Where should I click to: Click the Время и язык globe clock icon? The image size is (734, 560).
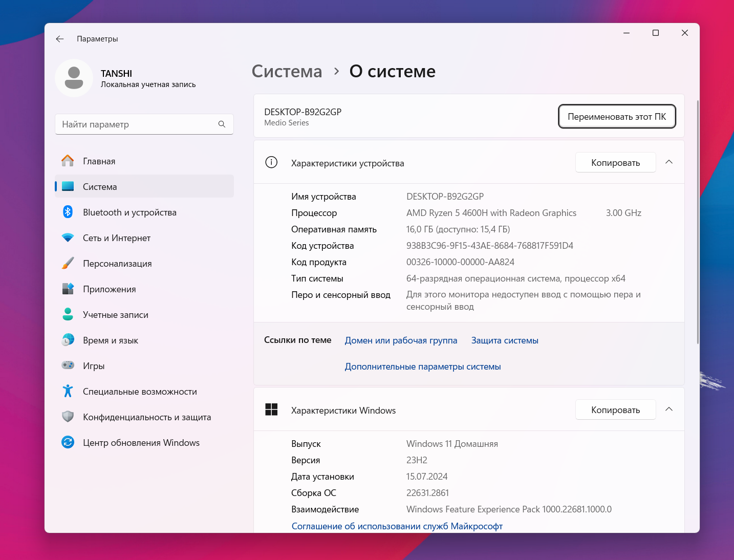(x=68, y=340)
